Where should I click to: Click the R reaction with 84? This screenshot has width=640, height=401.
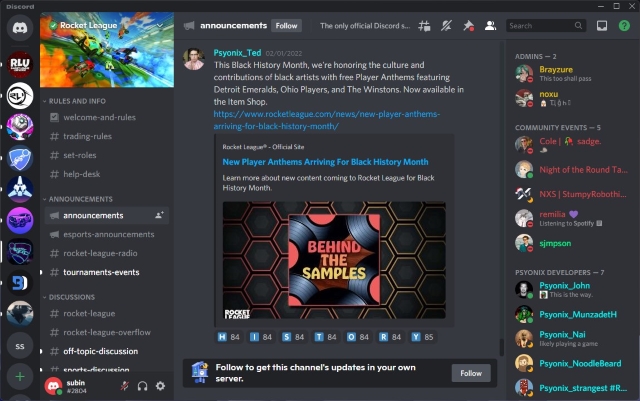pos(390,337)
